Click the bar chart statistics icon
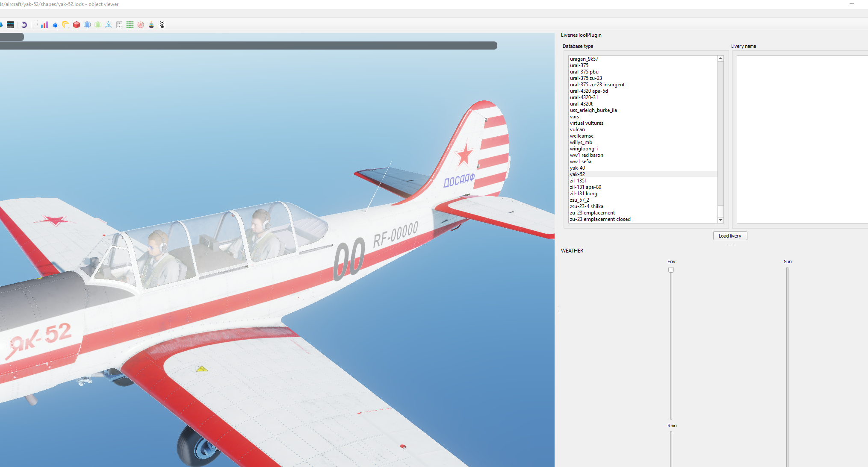This screenshot has height=467, width=868. click(44, 25)
